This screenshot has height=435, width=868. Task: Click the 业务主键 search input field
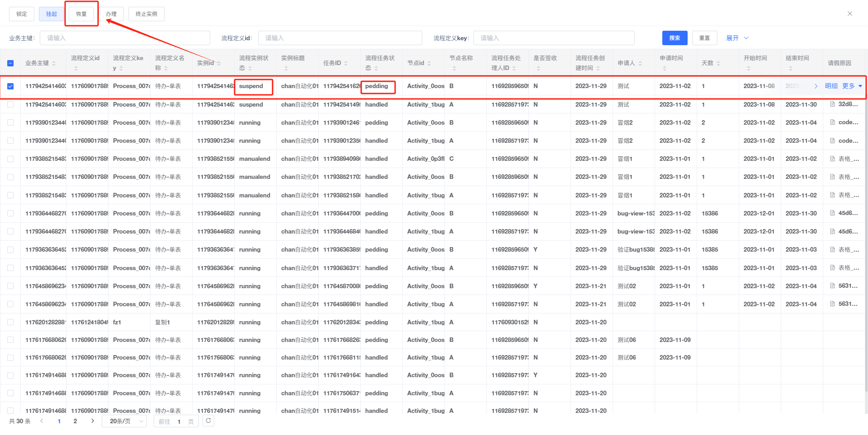[x=125, y=38]
